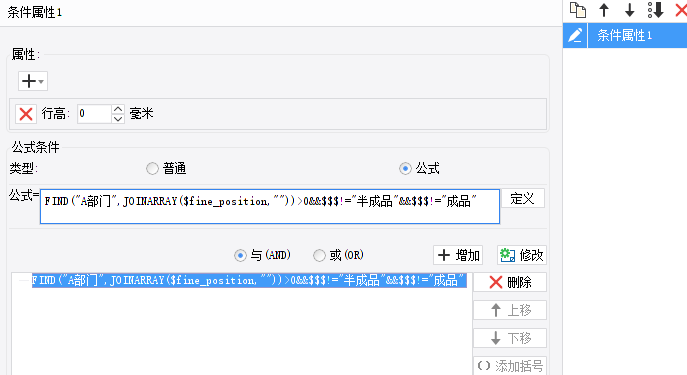Click the 删除 button
This screenshot has width=687, height=375.
[510, 282]
